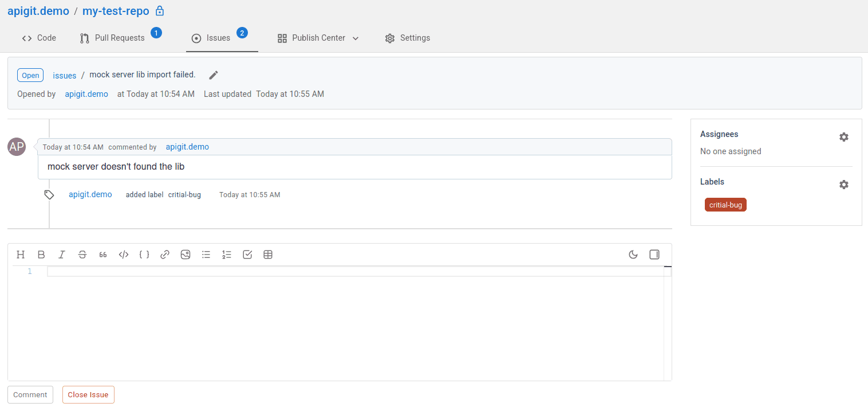
Task: Insert inline code with the angle-bracket icon
Action: (124, 255)
